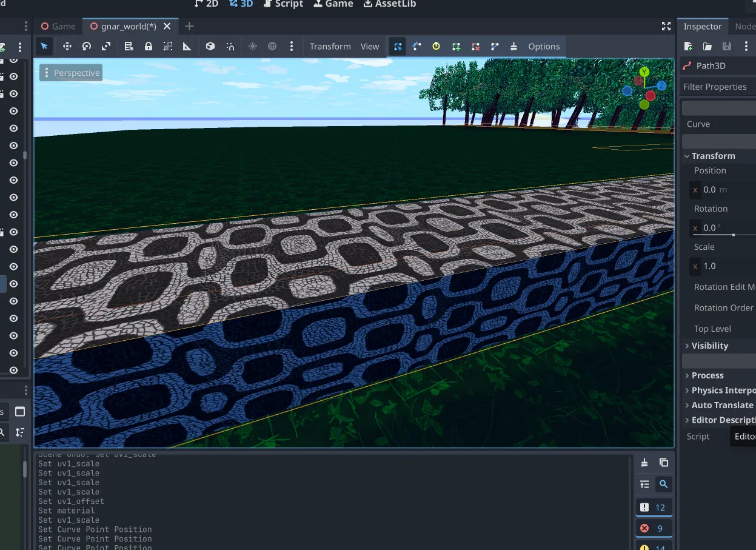
Task: Switch to the Game workspace
Action: (333, 4)
